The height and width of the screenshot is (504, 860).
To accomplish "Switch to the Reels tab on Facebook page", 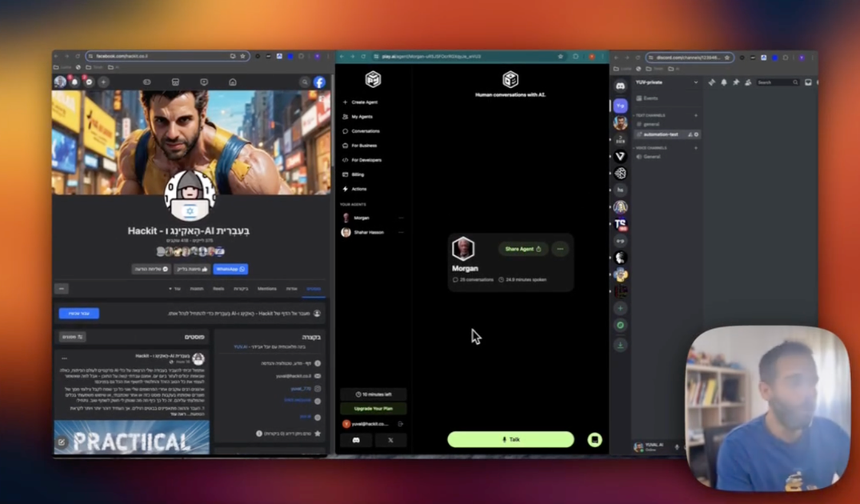I will pos(218,289).
